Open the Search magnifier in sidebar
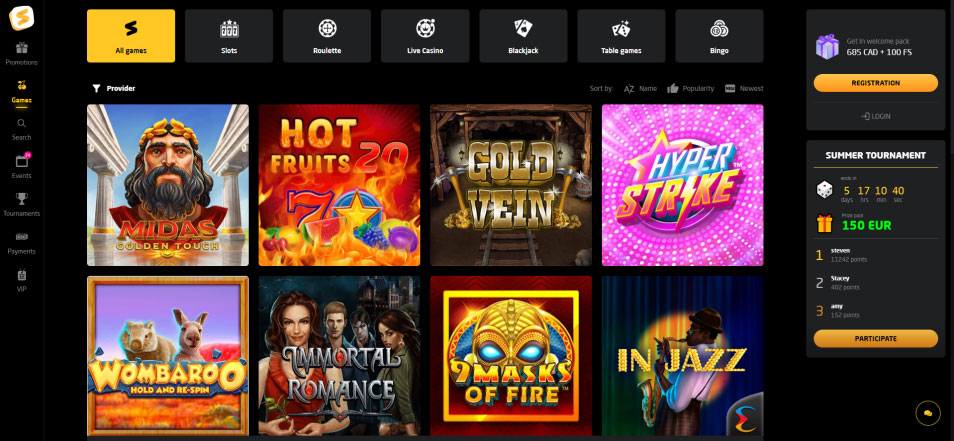This screenshot has height=441, width=954. point(22,123)
